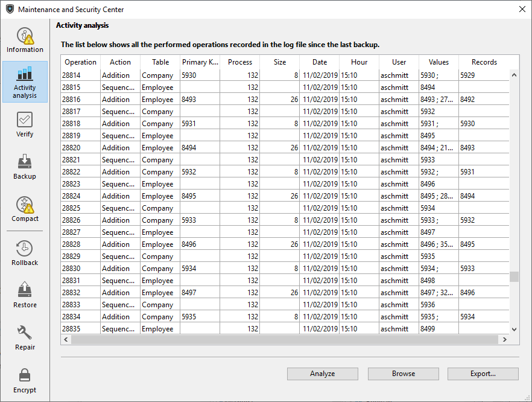Image resolution: width=532 pixels, height=402 pixels.
Task: Select the Activity analysis sidebar icon
Action: click(x=25, y=75)
